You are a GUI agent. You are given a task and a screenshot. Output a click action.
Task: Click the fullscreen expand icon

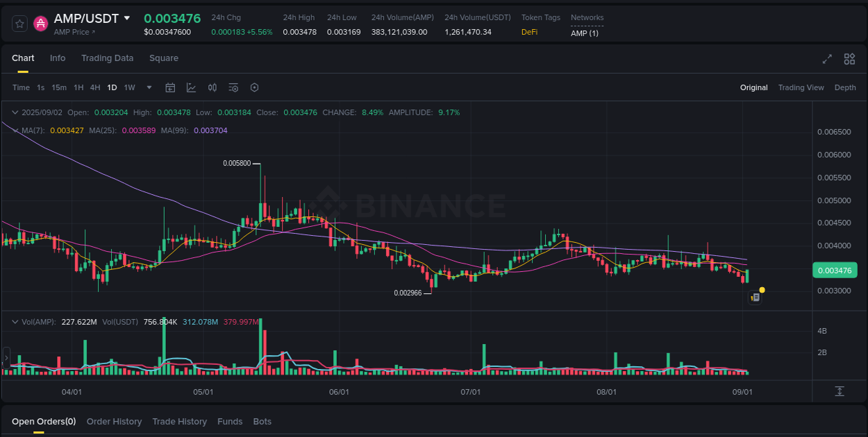pyautogui.click(x=827, y=59)
